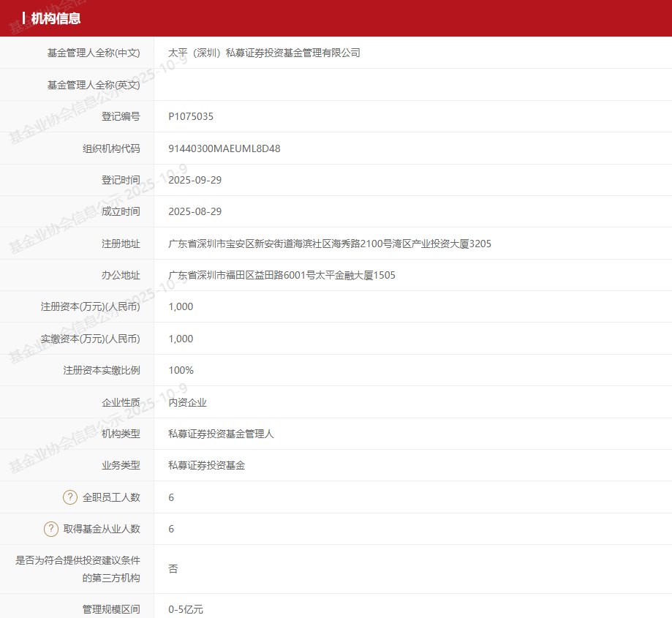672x618 pixels.
Task: Click the help icon beside 全职员工人数
Action: pyautogui.click(x=70, y=497)
